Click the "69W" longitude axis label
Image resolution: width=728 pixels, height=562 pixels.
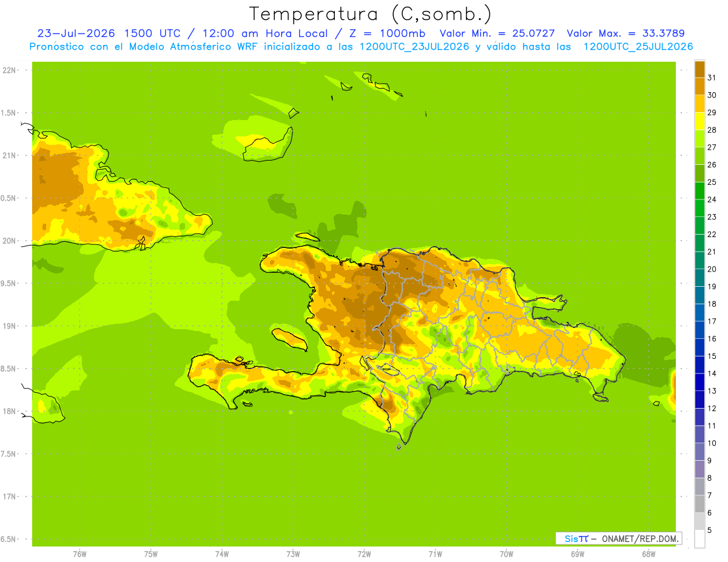[x=578, y=554]
